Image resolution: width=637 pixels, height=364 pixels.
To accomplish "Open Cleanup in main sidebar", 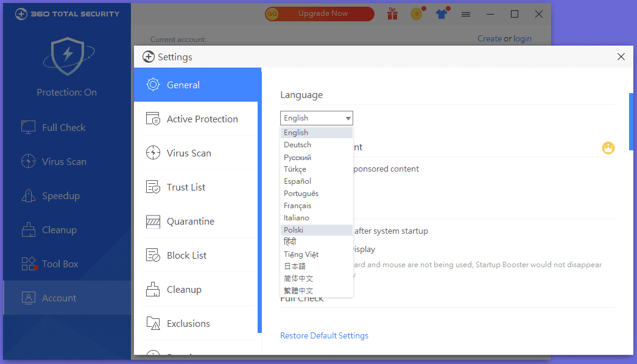I will 67,230.
